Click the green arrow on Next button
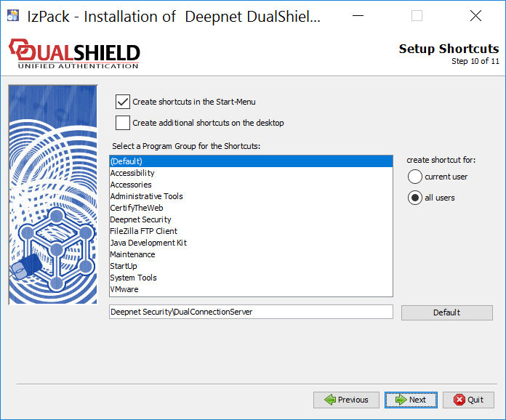506x420 pixels. (x=401, y=400)
